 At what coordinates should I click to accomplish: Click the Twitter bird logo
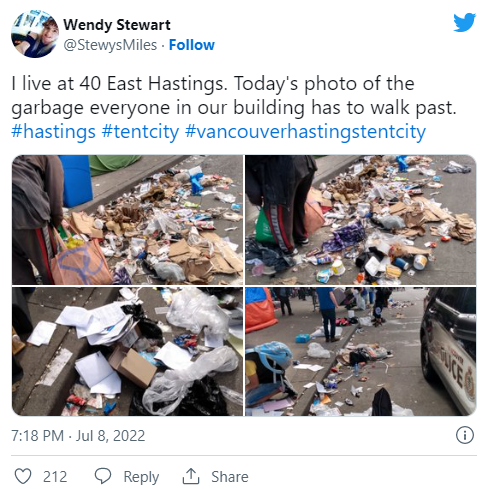[x=464, y=22]
